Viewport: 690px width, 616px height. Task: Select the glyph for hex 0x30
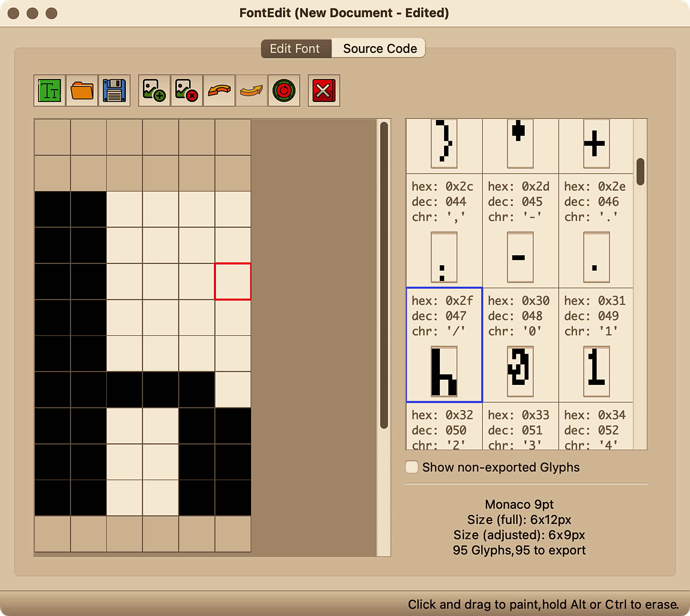coord(520,345)
